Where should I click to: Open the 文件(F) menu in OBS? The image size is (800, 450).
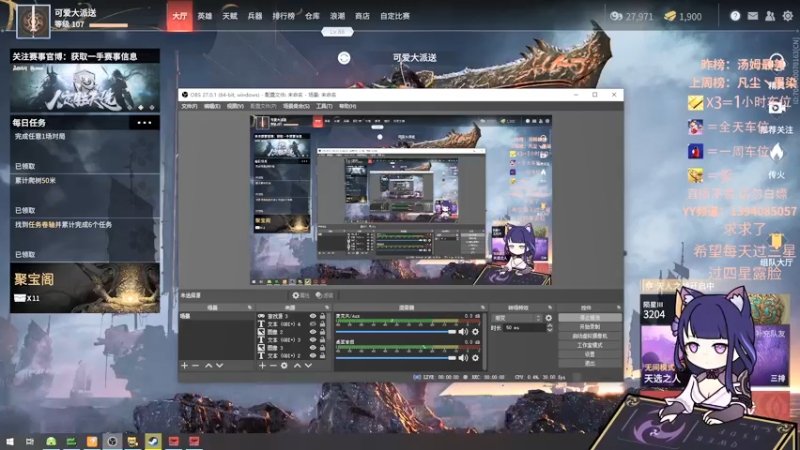(189, 106)
